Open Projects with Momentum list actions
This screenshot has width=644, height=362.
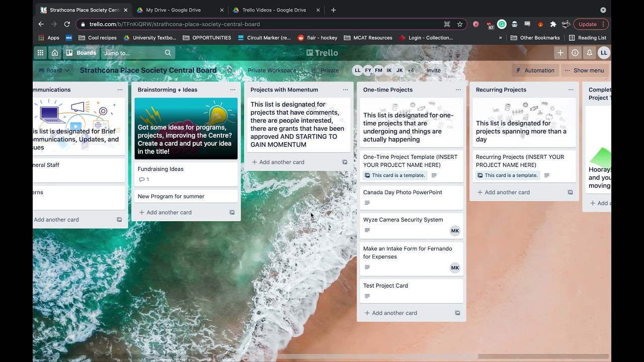click(346, 89)
